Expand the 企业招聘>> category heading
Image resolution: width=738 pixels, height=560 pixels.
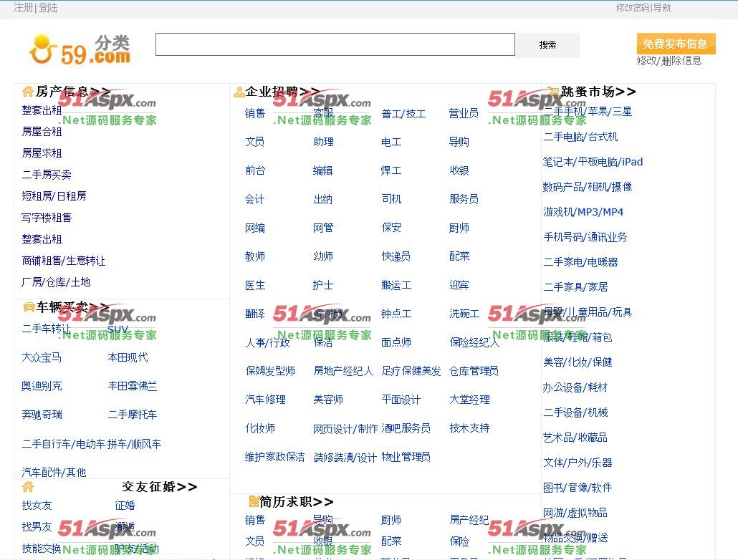coord(282,92)
